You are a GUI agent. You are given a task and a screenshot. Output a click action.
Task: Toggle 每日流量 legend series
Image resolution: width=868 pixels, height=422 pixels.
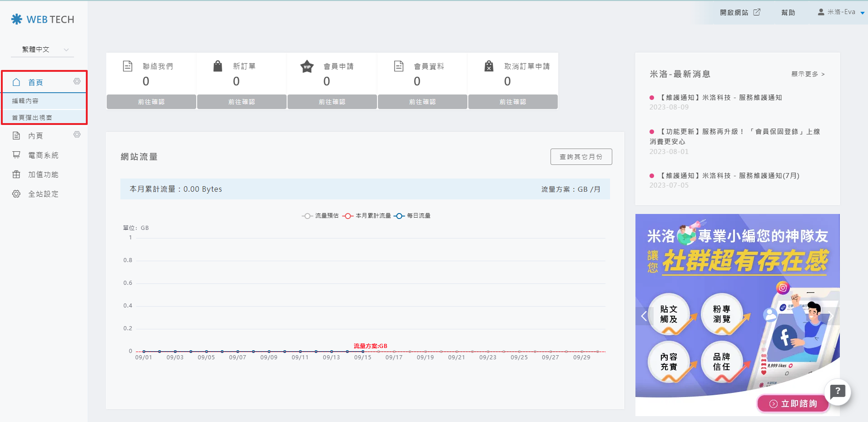click(x=412, y=216)
